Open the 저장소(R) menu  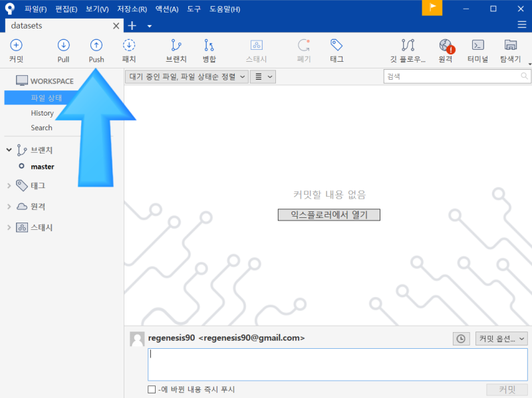tap(133, 9)
